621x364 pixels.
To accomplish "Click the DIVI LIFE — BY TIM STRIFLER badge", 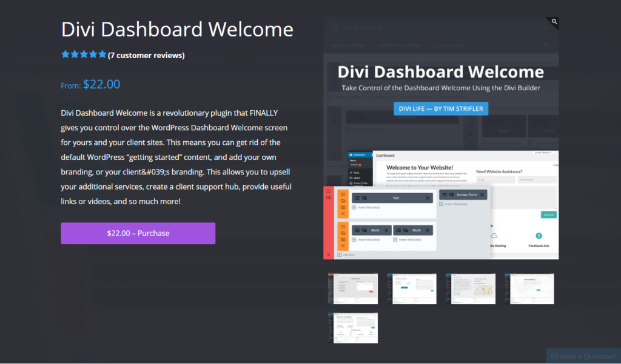I will point(441,108).
